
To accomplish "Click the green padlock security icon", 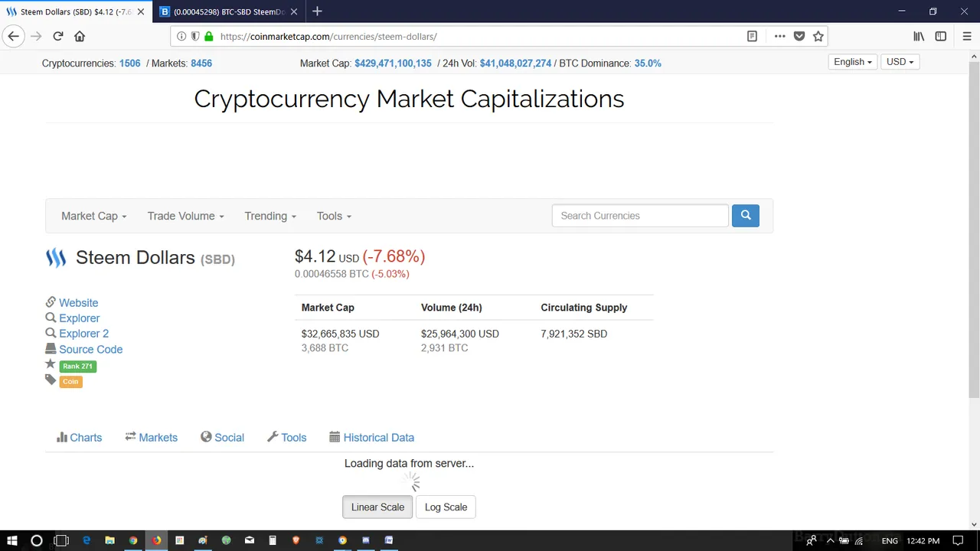I will (208, 36).
